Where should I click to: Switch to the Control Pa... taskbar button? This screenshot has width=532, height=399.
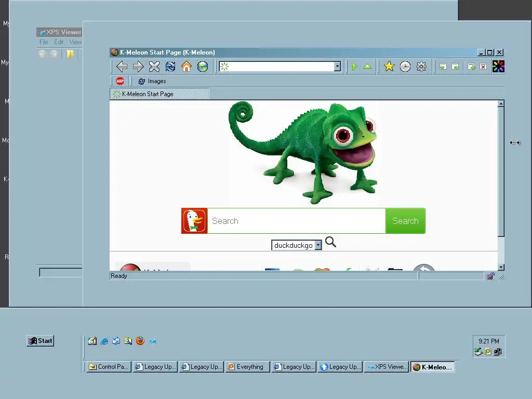tap(109, 367)
